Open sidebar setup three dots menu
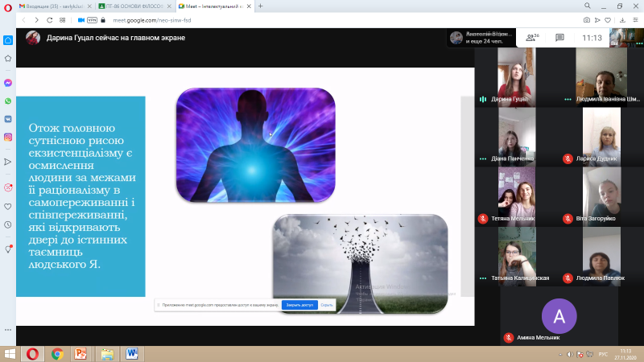The height and width of the screenshot is (362, 644). pos(8,330)
